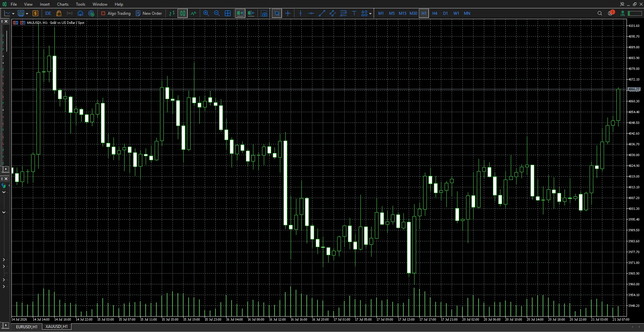Toggle chart auto scroll
Image resolution: width=644 pixels, height=332 pixels.
(x=240, y=13)
